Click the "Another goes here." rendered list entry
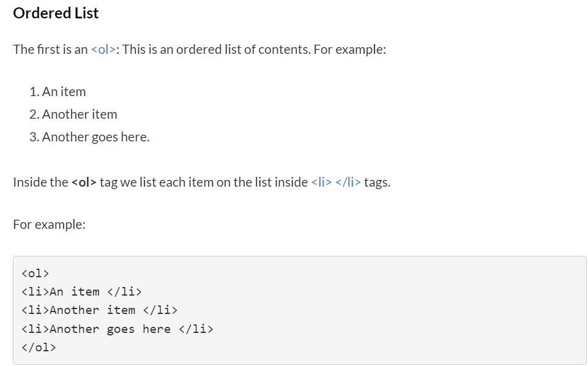The height and width of the screenshot is (366, 588). [95, 137]
